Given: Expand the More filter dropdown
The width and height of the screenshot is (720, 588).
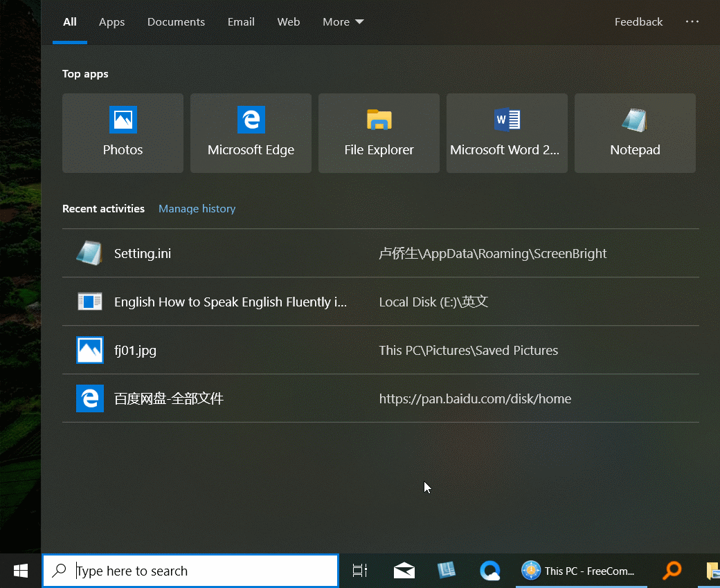Looking at the screenshot, I should point(343,22).
